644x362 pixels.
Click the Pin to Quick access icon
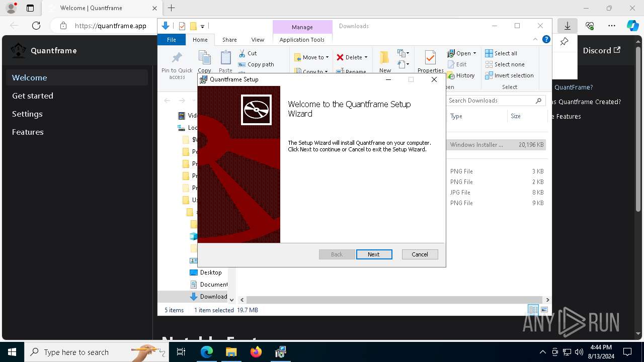177,58
